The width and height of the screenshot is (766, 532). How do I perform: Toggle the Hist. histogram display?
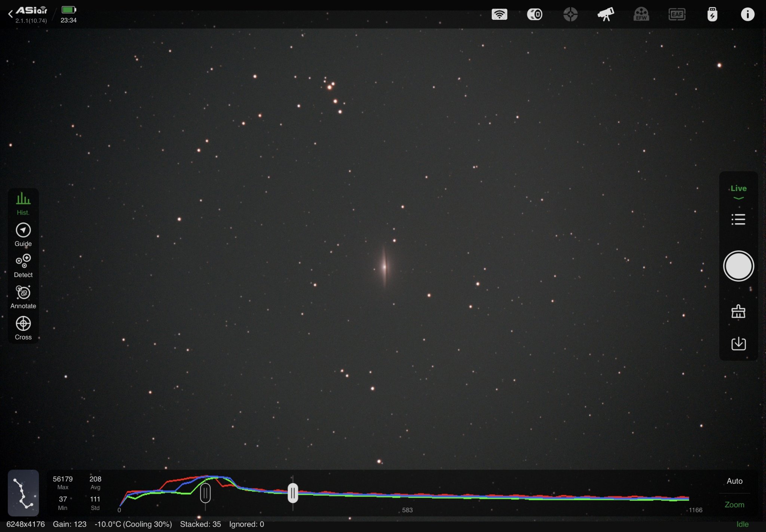23,204
